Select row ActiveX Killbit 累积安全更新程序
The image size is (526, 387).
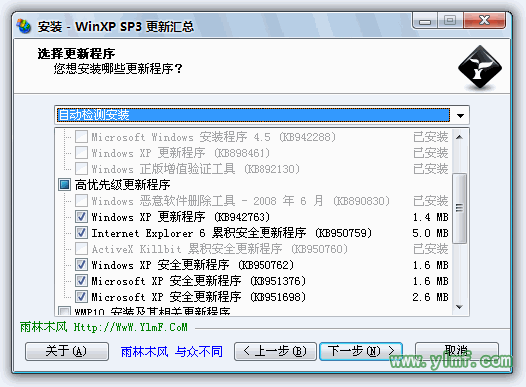220,249
